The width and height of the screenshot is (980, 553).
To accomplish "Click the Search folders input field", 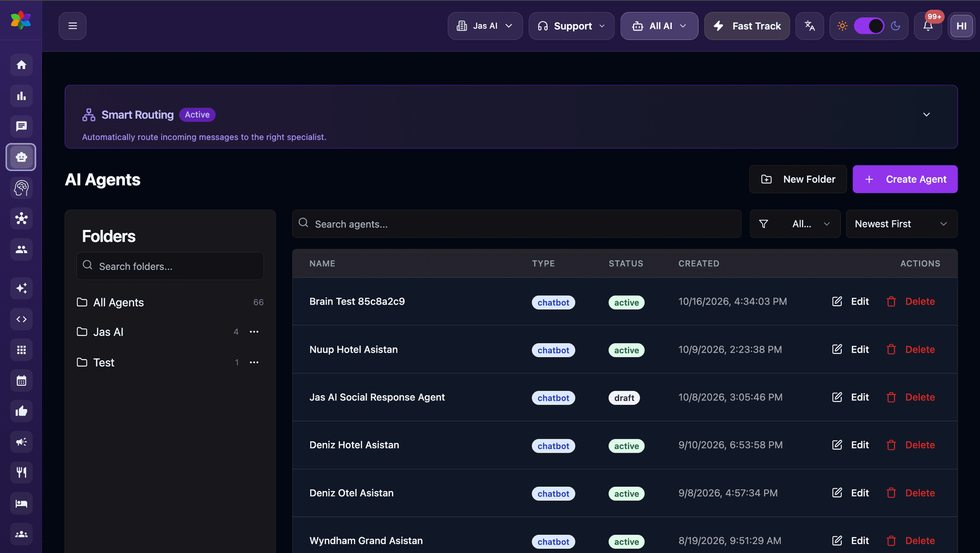I will click(170, 266).
